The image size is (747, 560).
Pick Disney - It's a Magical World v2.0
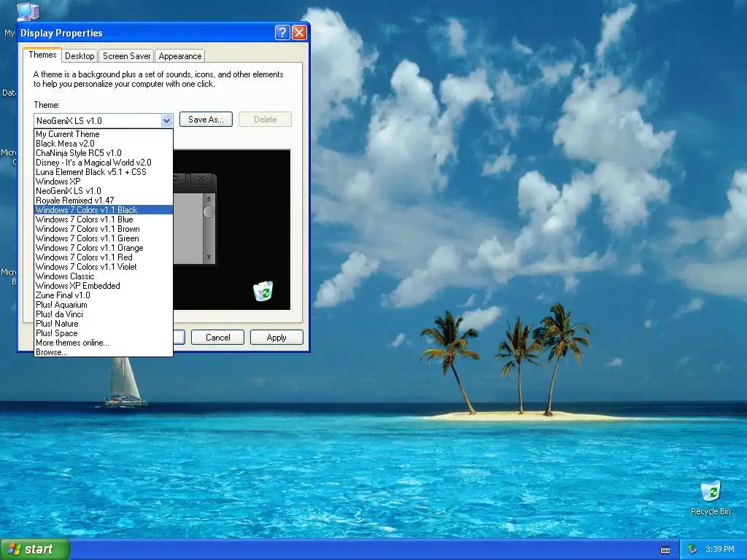pyautogui.click(x=104, y=163)
